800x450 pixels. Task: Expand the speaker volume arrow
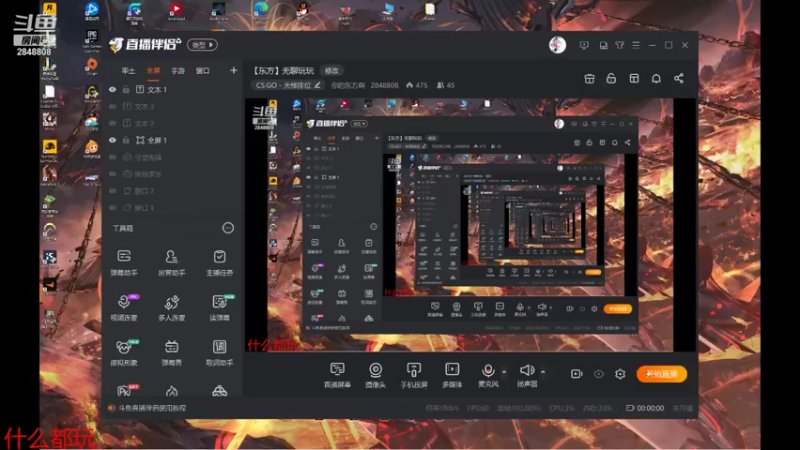543,372
